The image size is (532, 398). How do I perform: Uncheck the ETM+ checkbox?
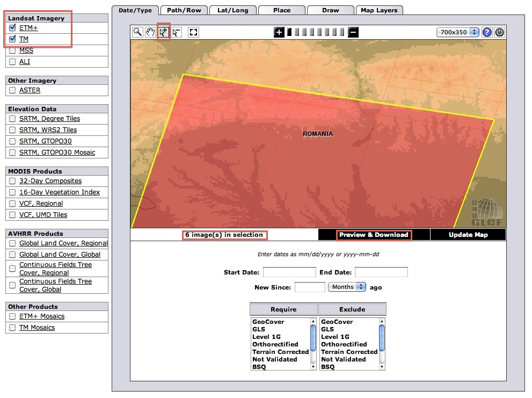pyautogui.click(x=12, y=27)
